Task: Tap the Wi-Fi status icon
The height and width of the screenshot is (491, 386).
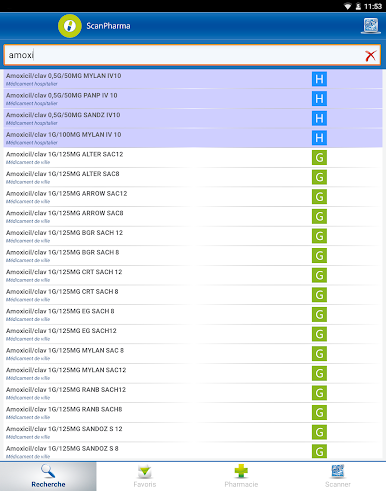Action: click(348, 6)
